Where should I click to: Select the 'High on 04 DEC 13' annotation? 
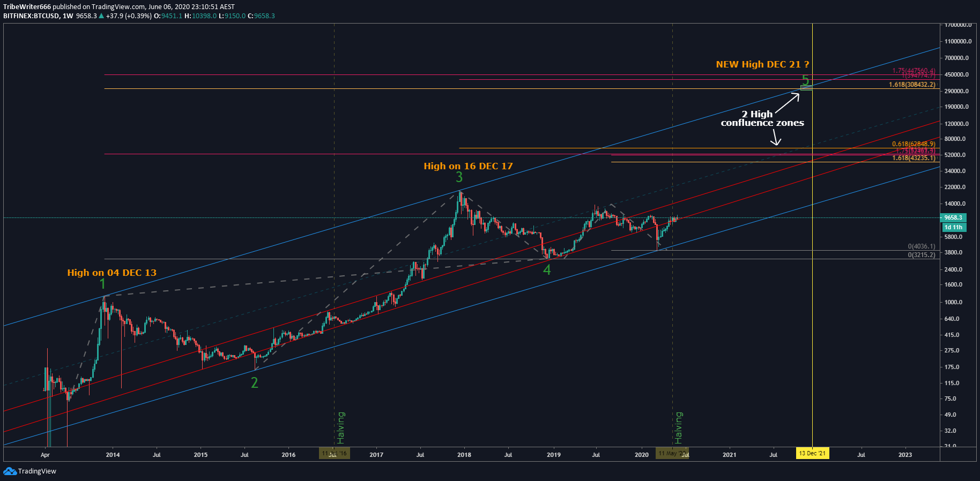click(112, 273)
